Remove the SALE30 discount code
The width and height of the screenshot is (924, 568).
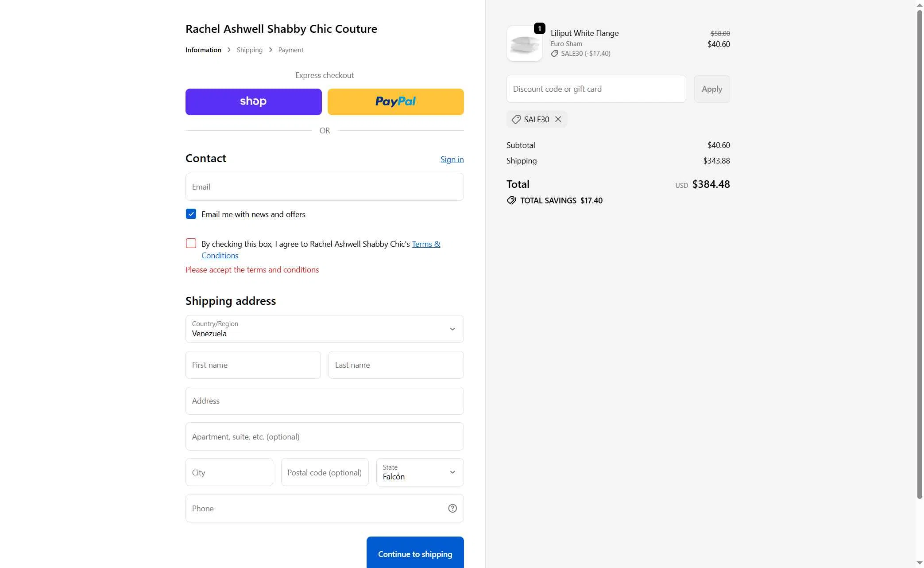[558, 119]
